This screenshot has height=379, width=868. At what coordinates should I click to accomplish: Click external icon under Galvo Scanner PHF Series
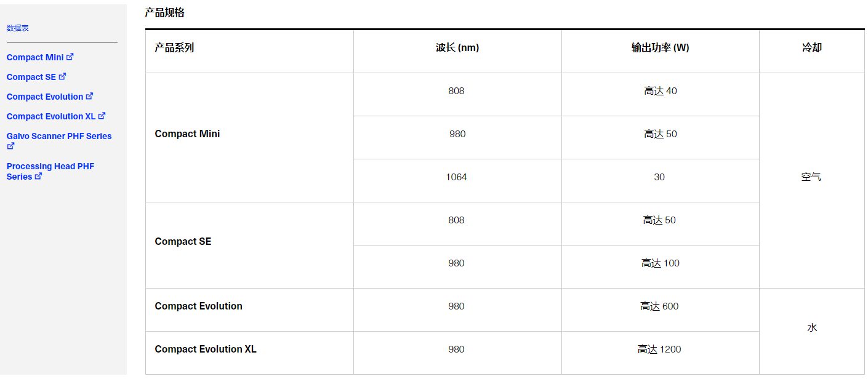point(10,146)
